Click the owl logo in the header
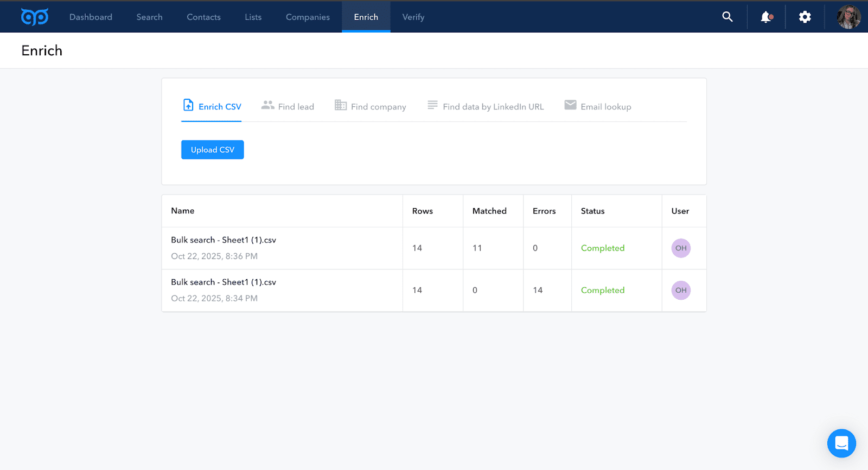The image size is (868, 470). pos(35,17)
